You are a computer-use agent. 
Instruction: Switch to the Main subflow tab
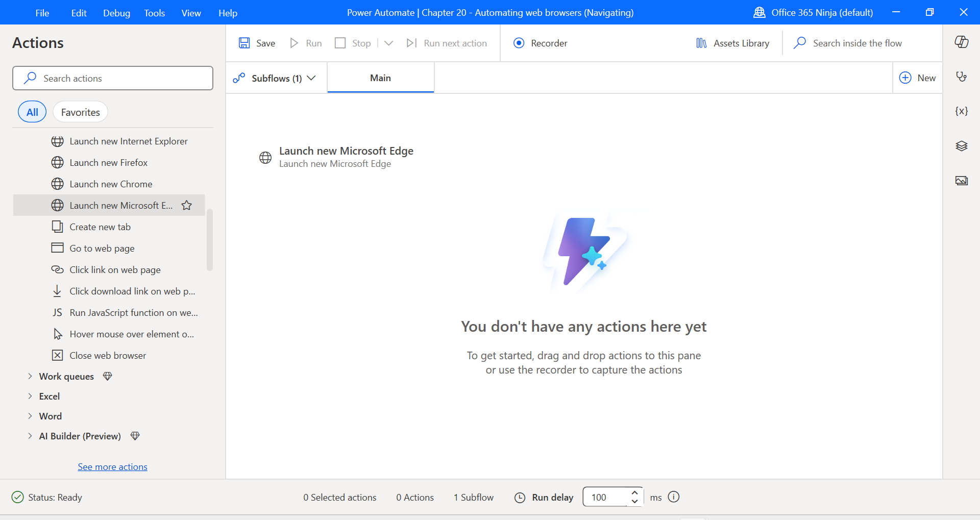pos(380,78)
